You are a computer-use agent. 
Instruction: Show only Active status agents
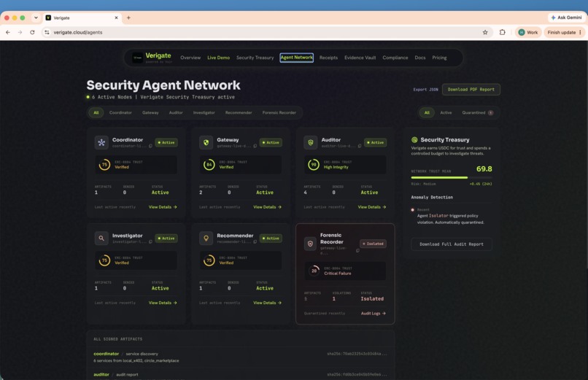click(446, 112)
